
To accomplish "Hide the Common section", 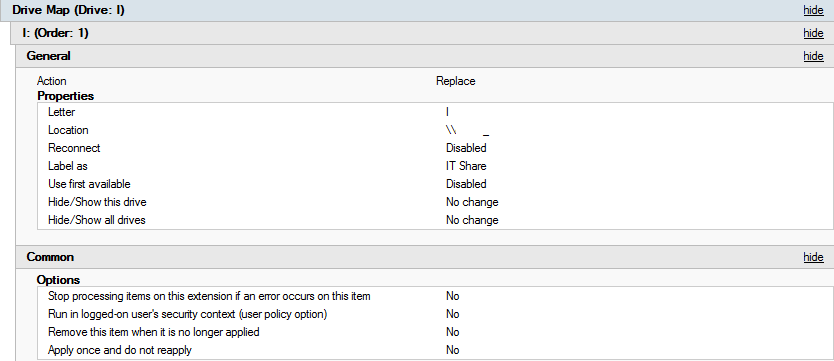I will [x=813, y=257].
